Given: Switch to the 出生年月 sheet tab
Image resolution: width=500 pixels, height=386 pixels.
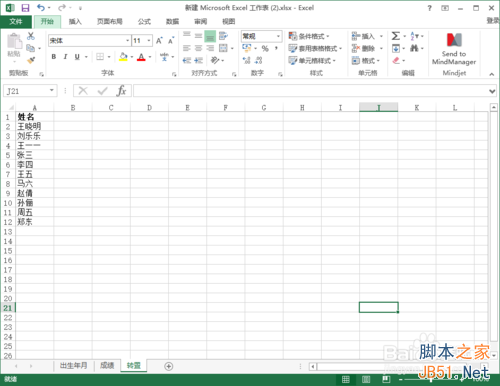Looking at the screenshot, I should tap(74, 366).
